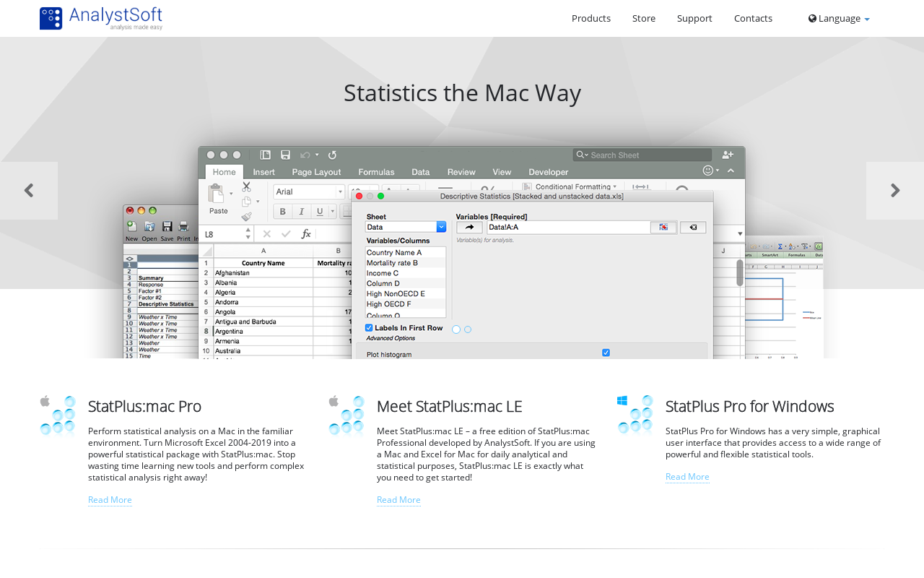Screen dimensions: 924x578
Task: Click the Bold formatting button in screenshot
Action: 282,211
